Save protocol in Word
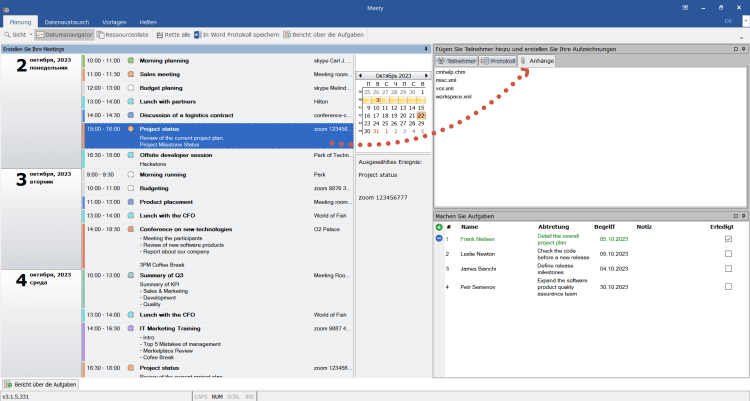This screenshot has height=401, width=750. (236, 35)
